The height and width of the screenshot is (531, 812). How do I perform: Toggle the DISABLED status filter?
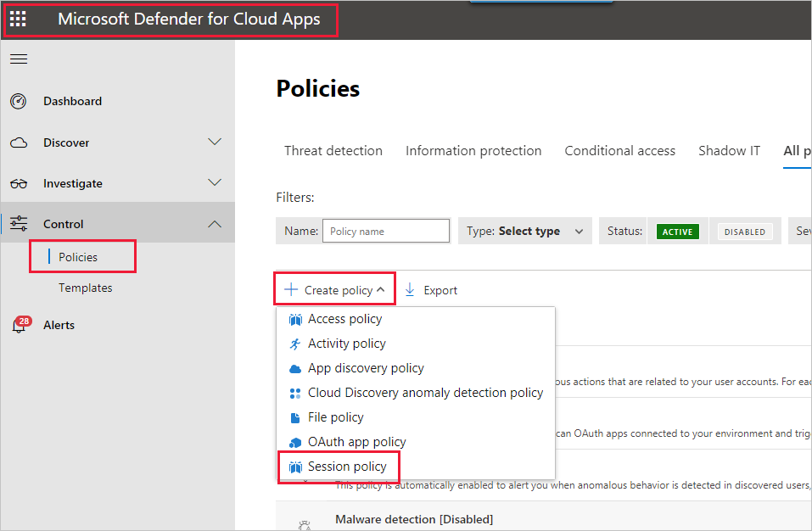744,232
